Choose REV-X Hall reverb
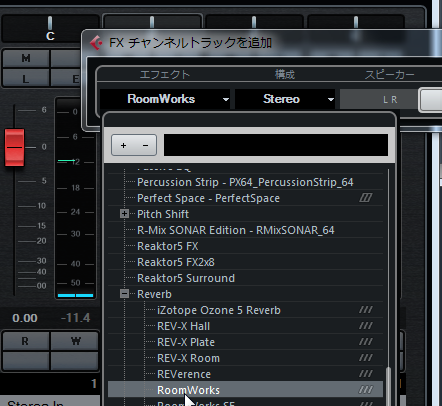The height and width of the screenshot is (406, 442). [x=183, y=326]
